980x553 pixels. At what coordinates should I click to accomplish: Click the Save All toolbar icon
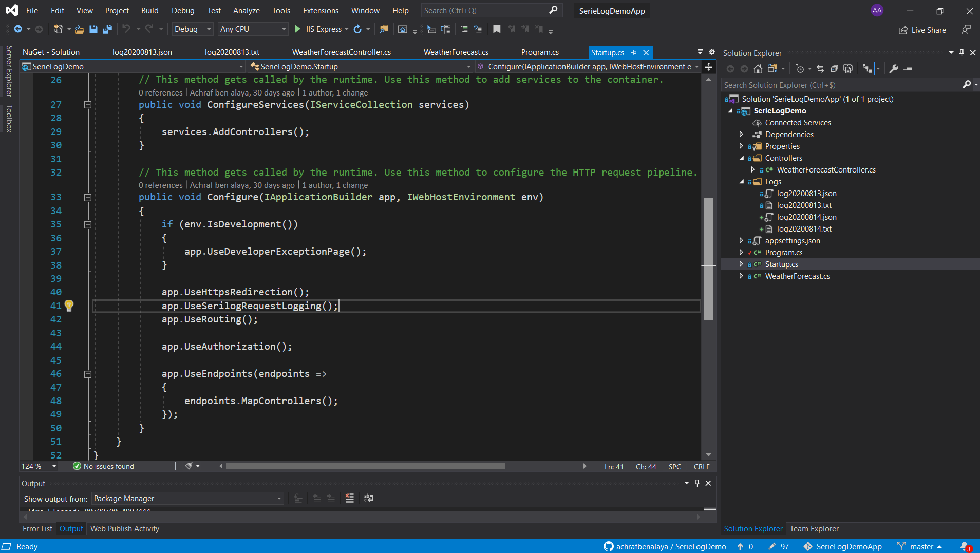coord(107,29)
